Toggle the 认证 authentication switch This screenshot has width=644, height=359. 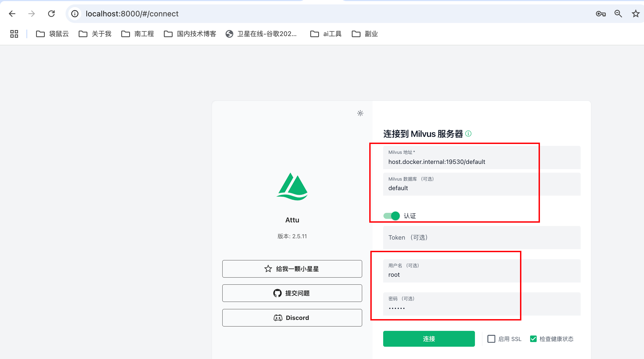(392, 216)
